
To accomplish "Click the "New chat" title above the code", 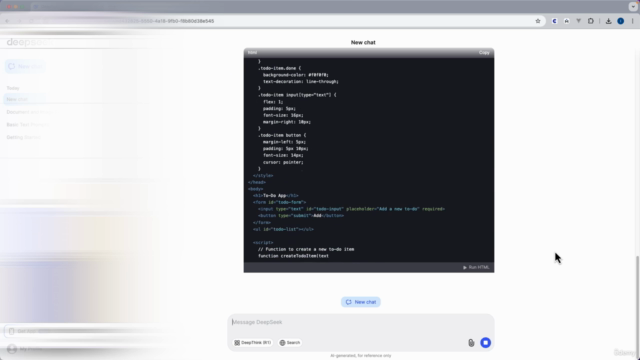I will click(363, 42).
